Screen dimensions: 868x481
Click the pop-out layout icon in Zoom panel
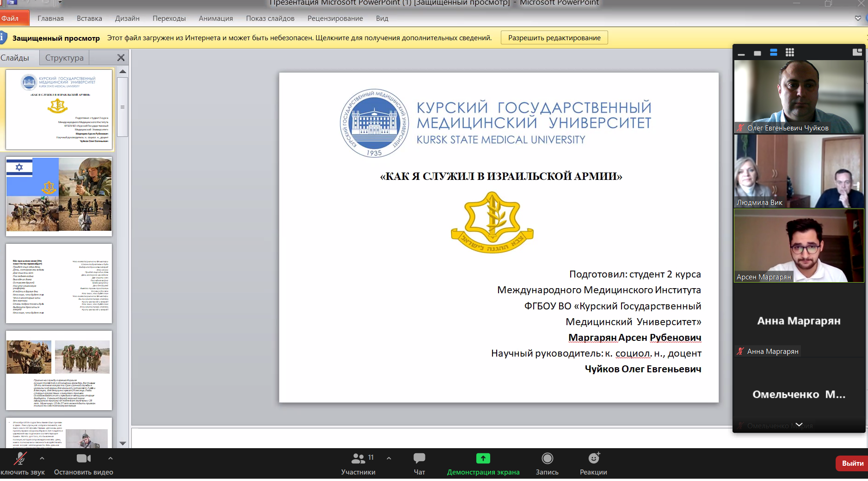coord(857,52)
